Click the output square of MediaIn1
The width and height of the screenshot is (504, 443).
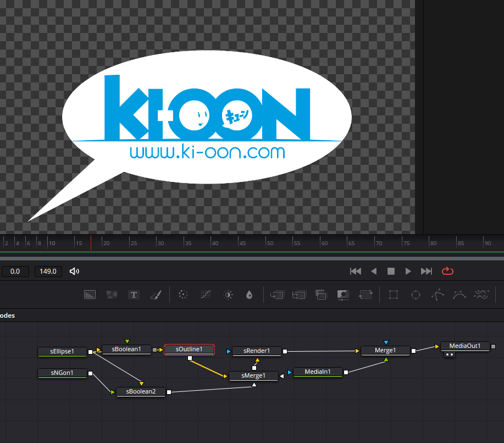[x=346, y=372]
